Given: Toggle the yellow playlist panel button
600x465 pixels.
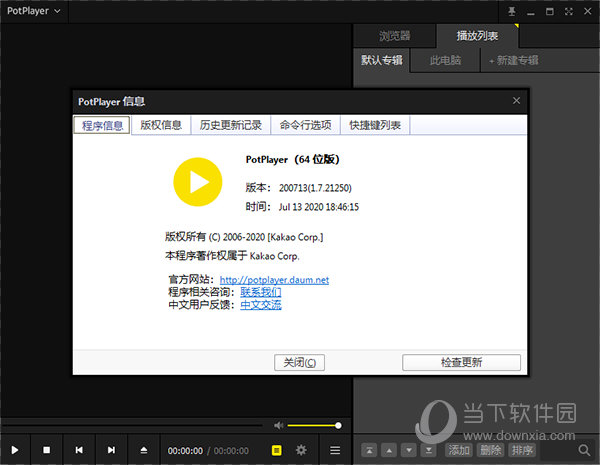Looking at the screenshot, I should [277, 450].
